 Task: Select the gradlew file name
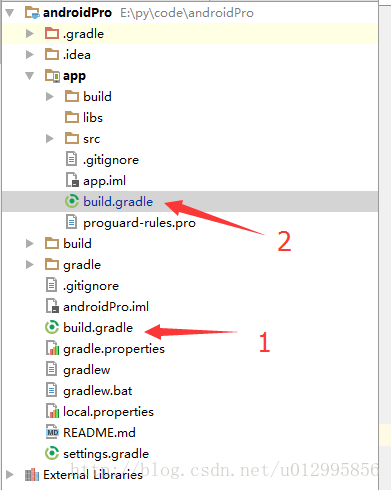[x=87, y=370]
